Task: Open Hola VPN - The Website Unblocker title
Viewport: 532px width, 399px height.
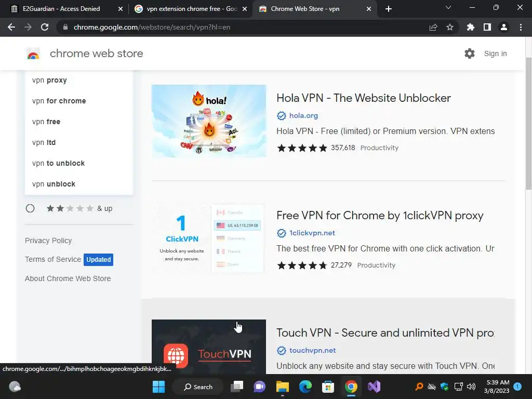Action: pos(363,98)
